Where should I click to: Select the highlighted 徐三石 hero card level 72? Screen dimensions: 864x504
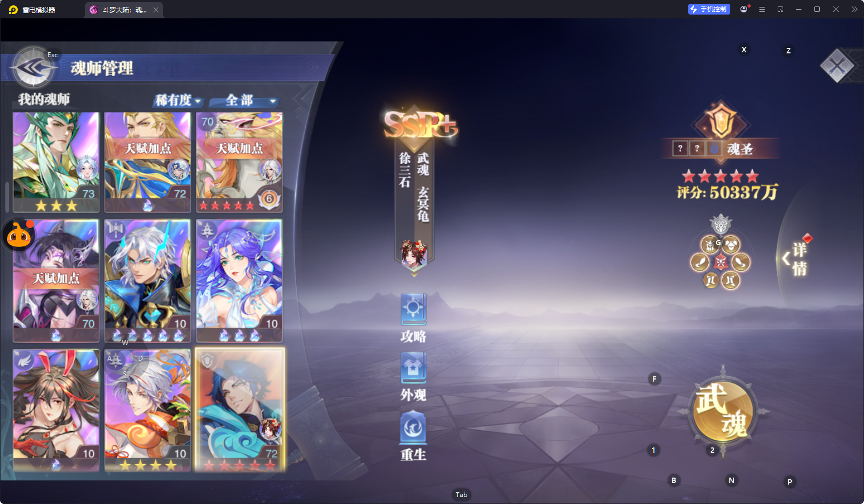pyautogui.click(x=240, y=410)
